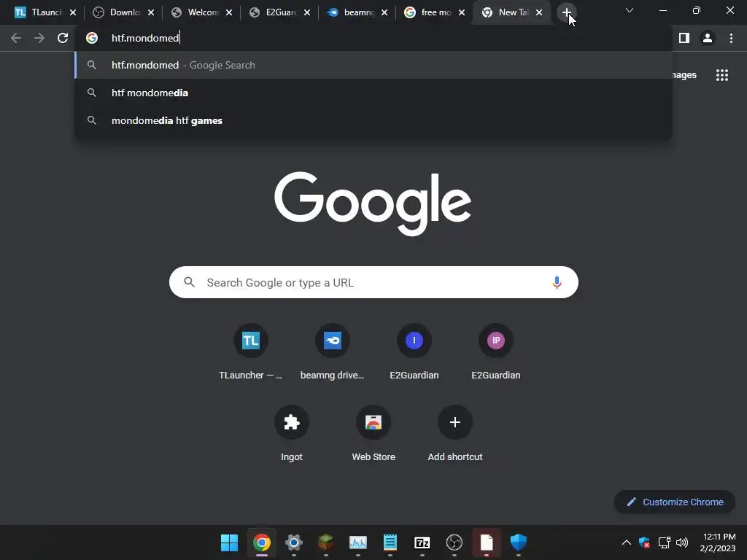The height and width of the screenshot is (560, 747).
Task: Select suggestion htf mondomedia
Action: [373, 93]
